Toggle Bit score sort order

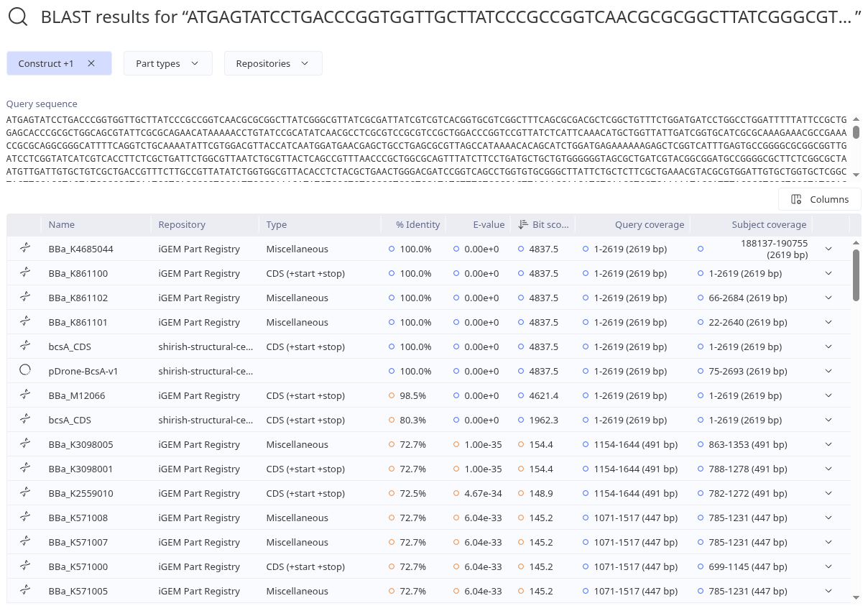[x=543, y=224]
